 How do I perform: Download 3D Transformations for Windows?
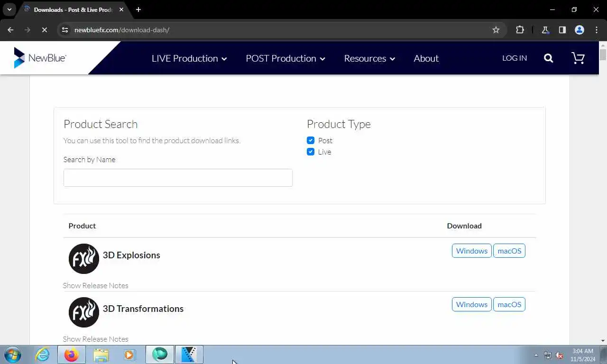(472, 304)
